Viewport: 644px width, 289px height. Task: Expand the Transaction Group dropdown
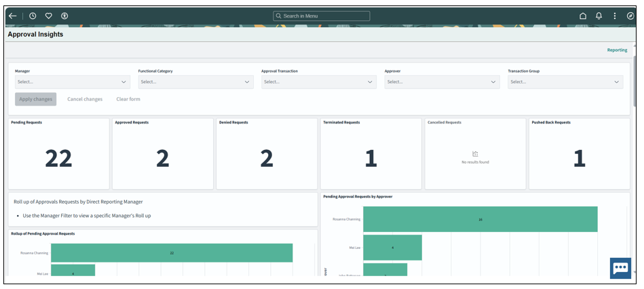pyautogui.click(x=565, y=81)
